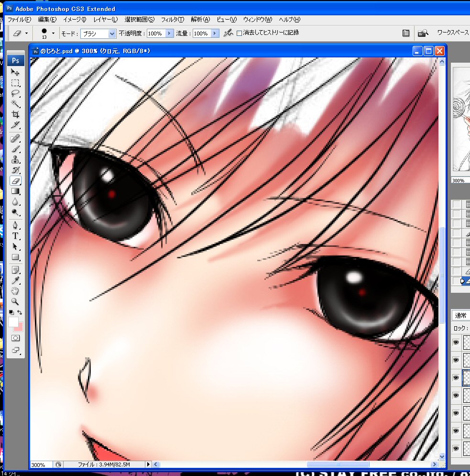Screen dimensions: 470x476
Task: Toggle the Brushes palette button
Action: point(405,33)
